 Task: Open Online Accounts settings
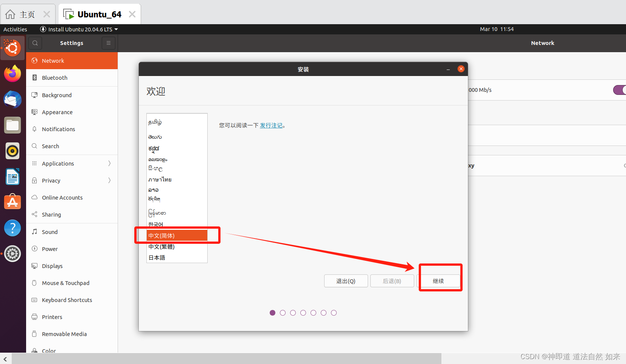[x=72, y=197]
